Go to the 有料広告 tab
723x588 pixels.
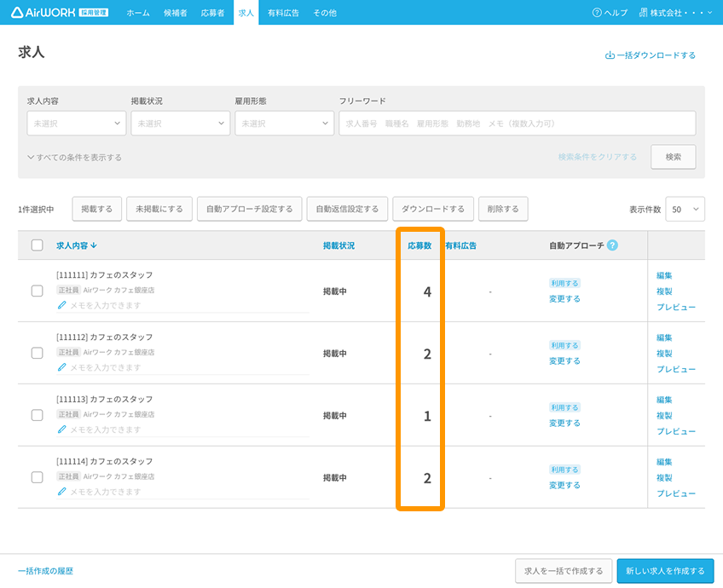tap(283, 13)
